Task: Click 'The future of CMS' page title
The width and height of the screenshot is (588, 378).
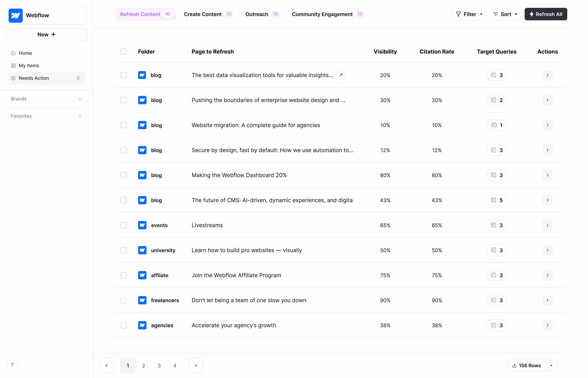Action: coord(272,200)
